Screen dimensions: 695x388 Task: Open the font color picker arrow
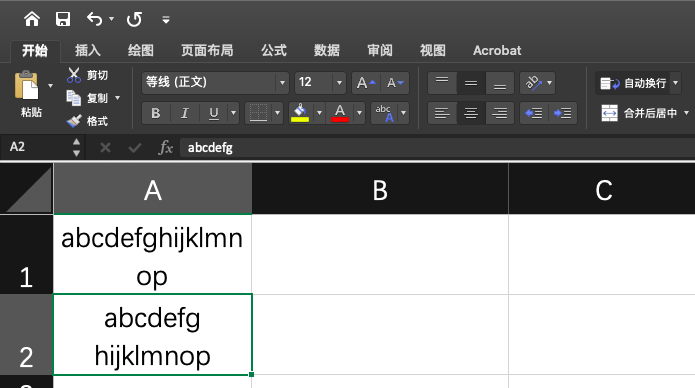pos(359,113)
